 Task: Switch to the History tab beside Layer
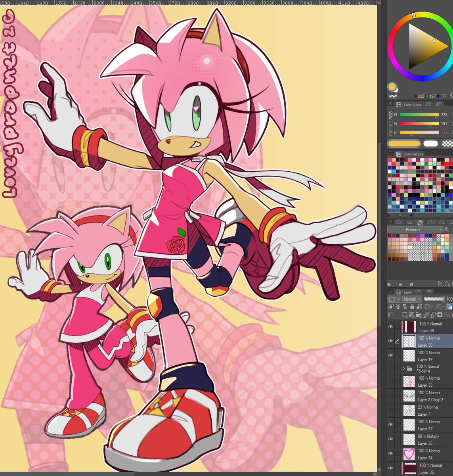419,292
